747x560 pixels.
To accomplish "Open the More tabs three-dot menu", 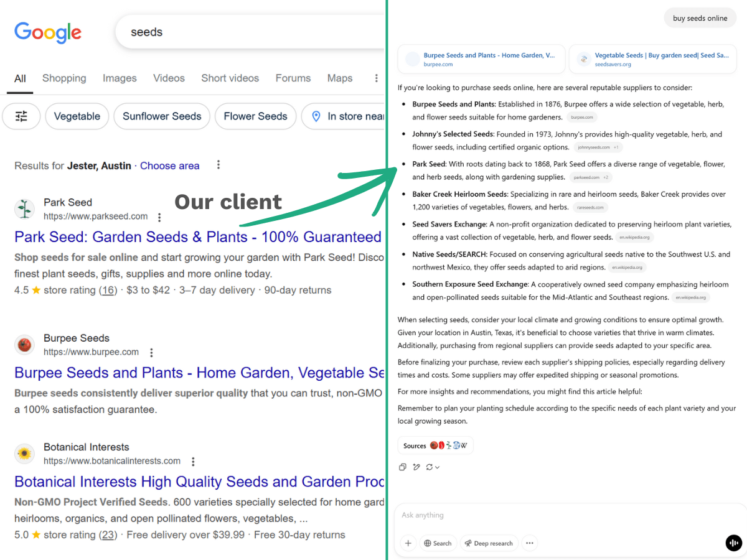I will 376,78.
